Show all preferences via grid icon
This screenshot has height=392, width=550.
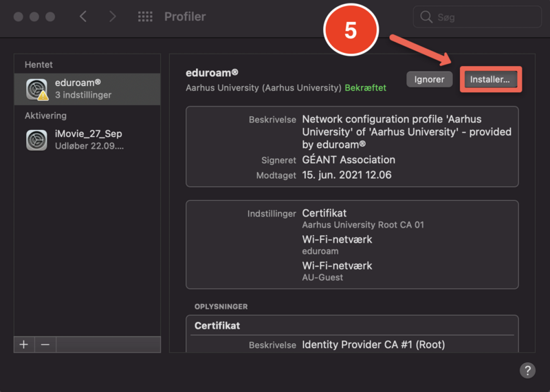point(145,17)
